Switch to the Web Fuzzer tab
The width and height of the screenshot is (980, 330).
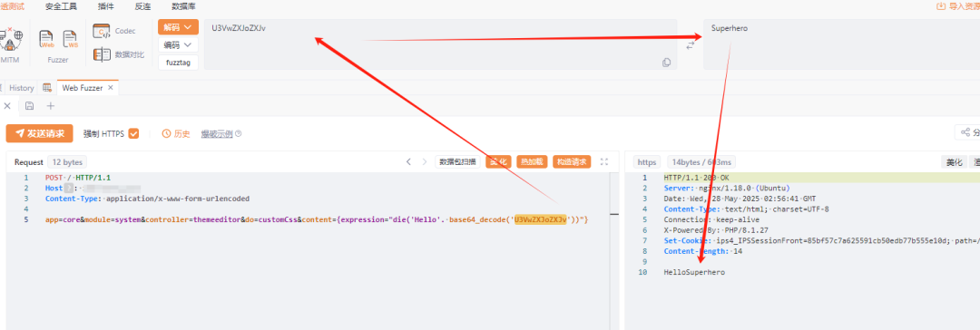pyautogui.click(x=83, y=88)
